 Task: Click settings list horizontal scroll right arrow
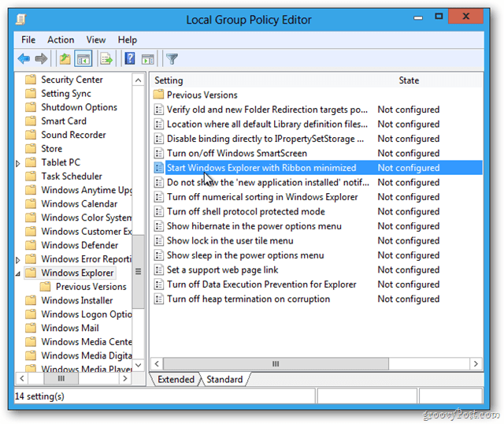click(x=476, y=364)
